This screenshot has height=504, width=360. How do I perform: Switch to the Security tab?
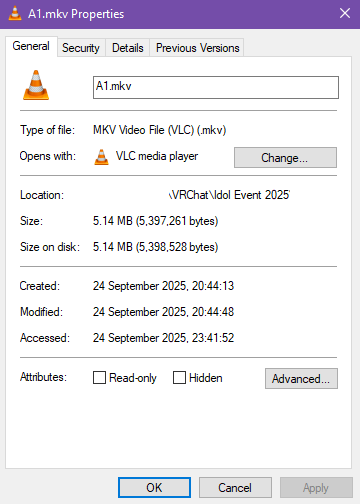81,48
